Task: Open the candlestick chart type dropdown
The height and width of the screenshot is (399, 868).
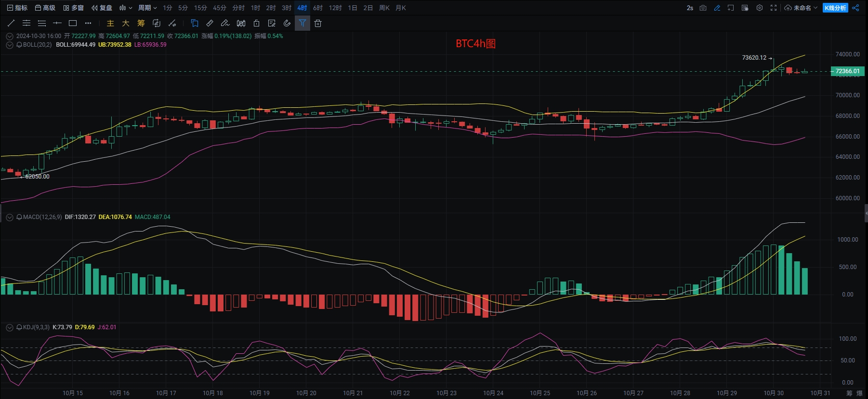Action: click(126, 8)
